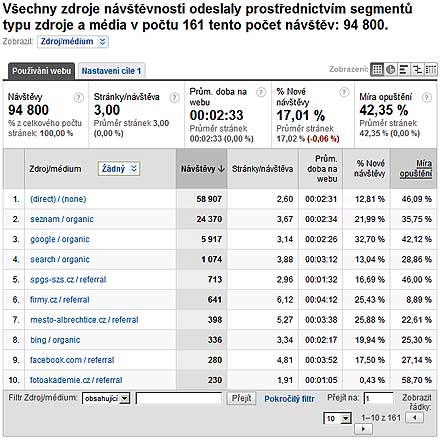Select the Používání webu tab

[x=42, y=71]
